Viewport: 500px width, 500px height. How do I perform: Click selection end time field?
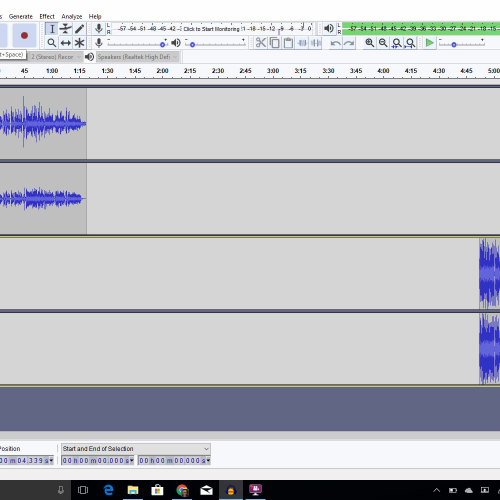[x=174, y=460]
